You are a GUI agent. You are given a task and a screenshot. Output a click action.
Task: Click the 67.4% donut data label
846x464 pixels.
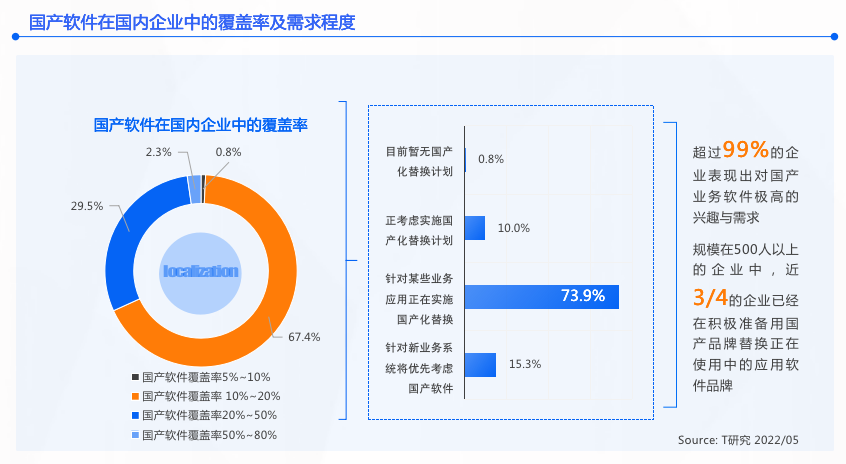(304, 337)
